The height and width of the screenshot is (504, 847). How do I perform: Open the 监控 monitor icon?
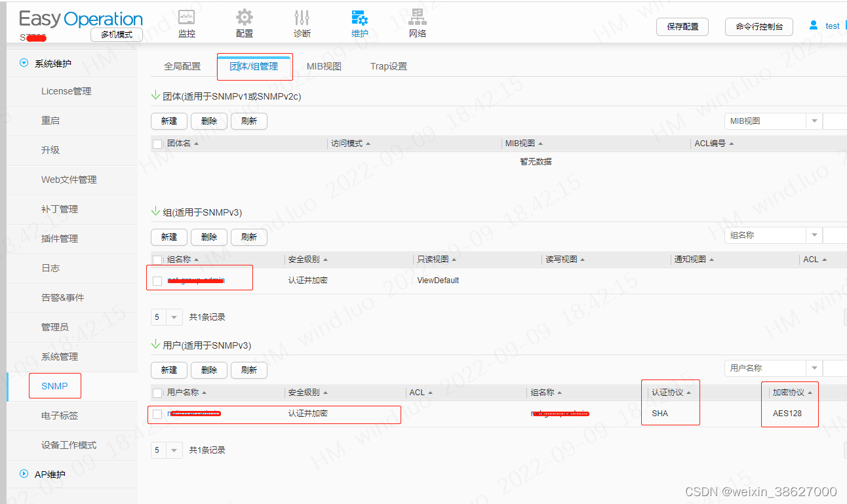pos(187,18)
